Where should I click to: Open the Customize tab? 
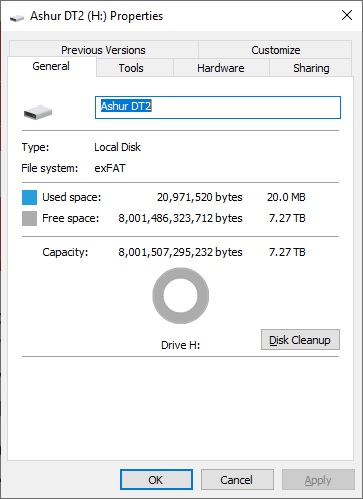coord(275,50)
